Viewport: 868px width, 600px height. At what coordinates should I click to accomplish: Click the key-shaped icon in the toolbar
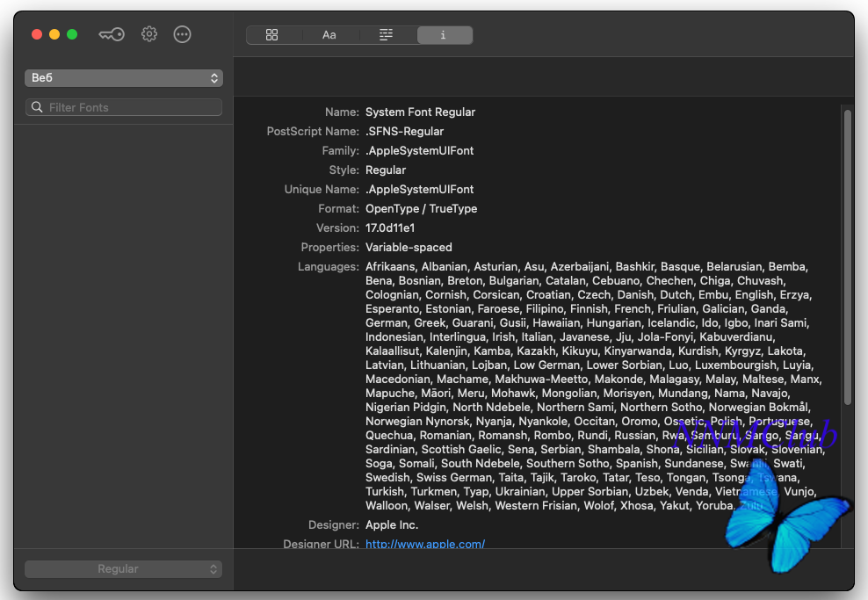[x=112, y=35]
